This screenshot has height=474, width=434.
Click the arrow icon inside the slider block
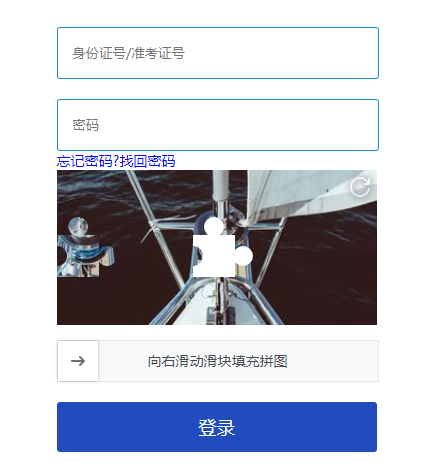click(78, 361)
